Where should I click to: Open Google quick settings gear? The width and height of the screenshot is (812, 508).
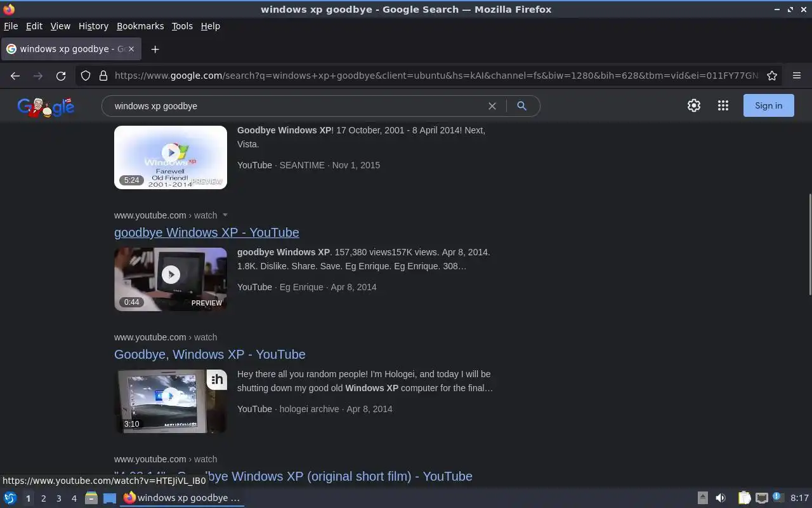694,106
